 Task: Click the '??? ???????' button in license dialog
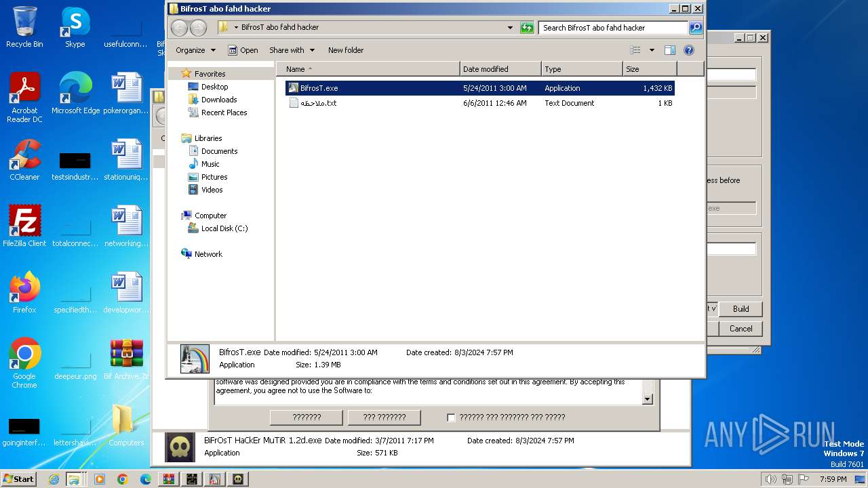(384, 418)
